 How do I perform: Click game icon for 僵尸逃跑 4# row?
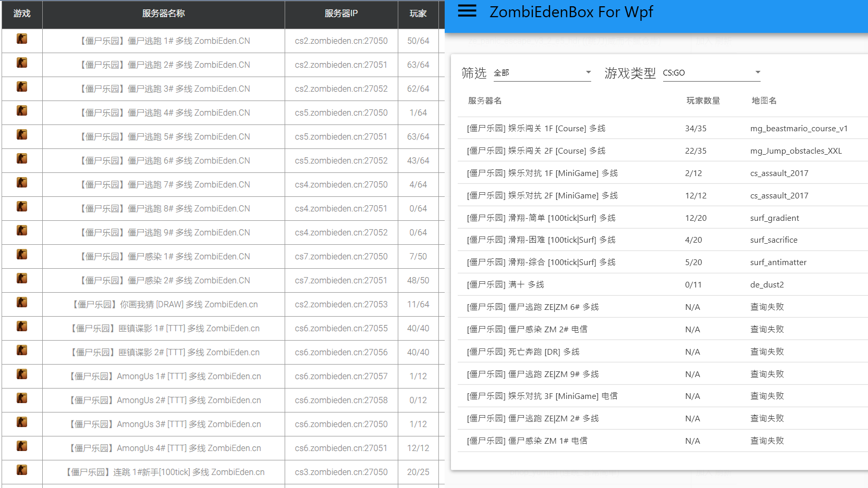tap(22, 110)
